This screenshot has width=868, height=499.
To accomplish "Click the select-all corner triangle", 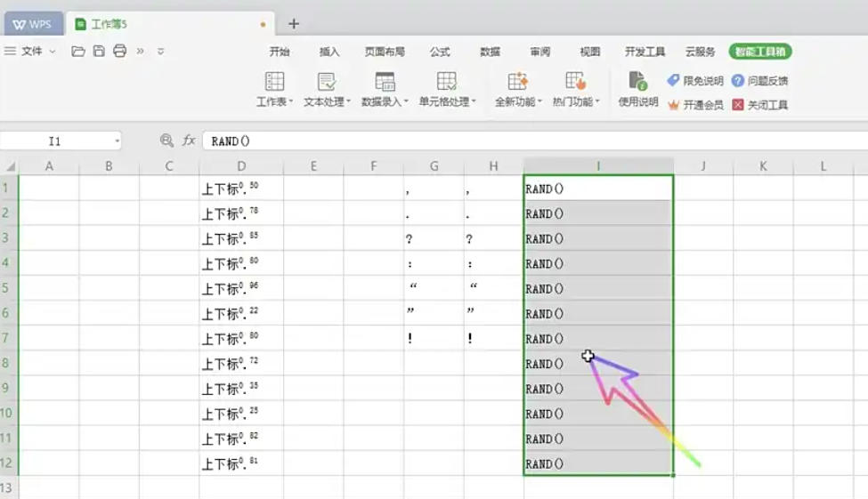I will click(10, 166).
